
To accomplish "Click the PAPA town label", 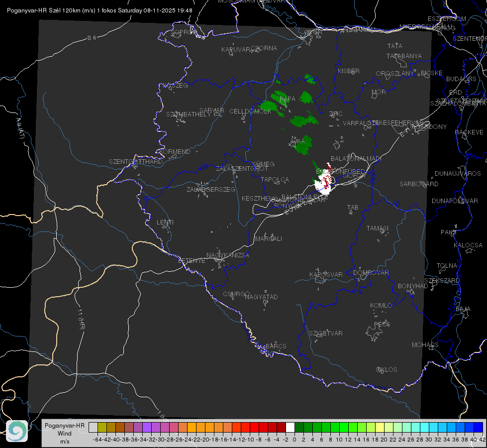I will pos(288,99).
